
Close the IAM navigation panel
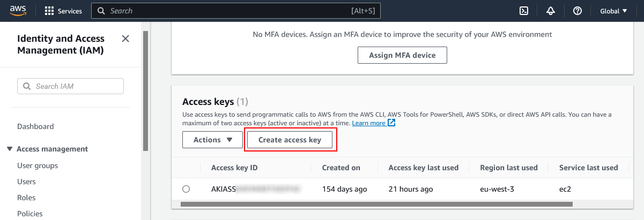pos(125,39)
